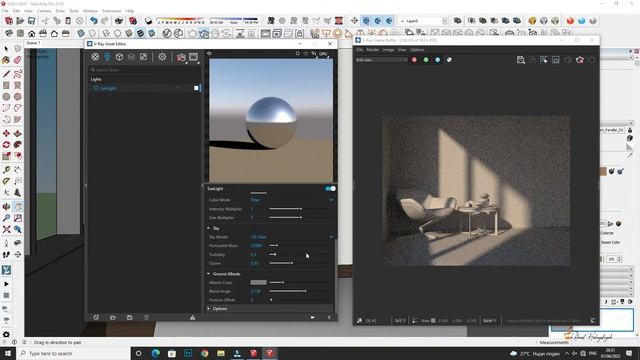Screen dimensions: 640x360
Task: Open Materials tab in V-Ray Asset Editor
Action: point(95,57)
